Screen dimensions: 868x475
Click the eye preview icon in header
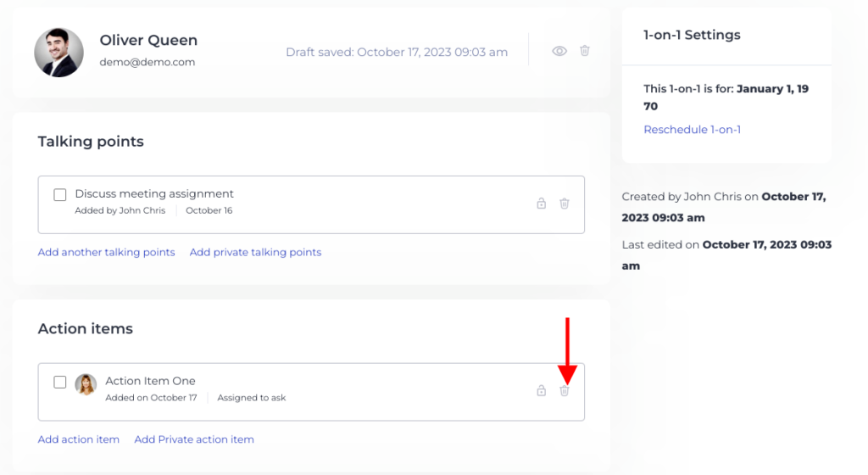pos(559,51)
